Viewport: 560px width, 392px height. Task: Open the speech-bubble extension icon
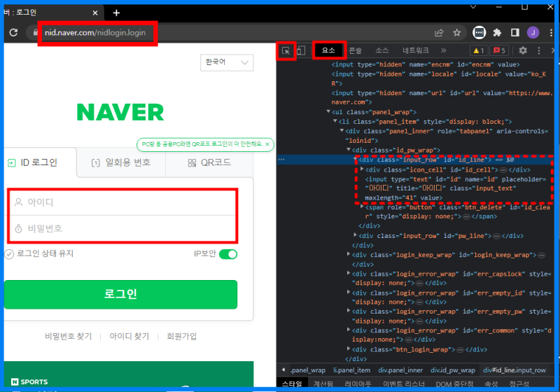pos(479,33)
